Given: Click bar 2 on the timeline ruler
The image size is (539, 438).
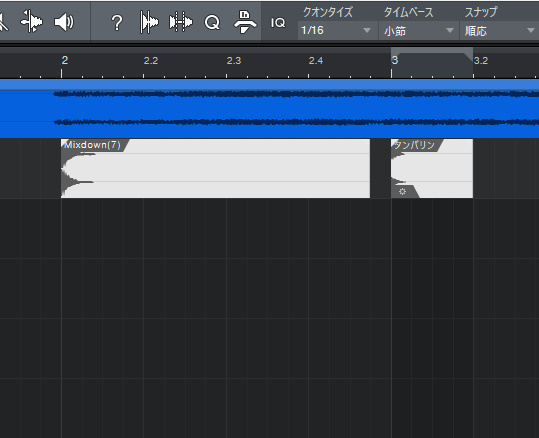Looking at the screenshot, I should (x=64, y=61).
